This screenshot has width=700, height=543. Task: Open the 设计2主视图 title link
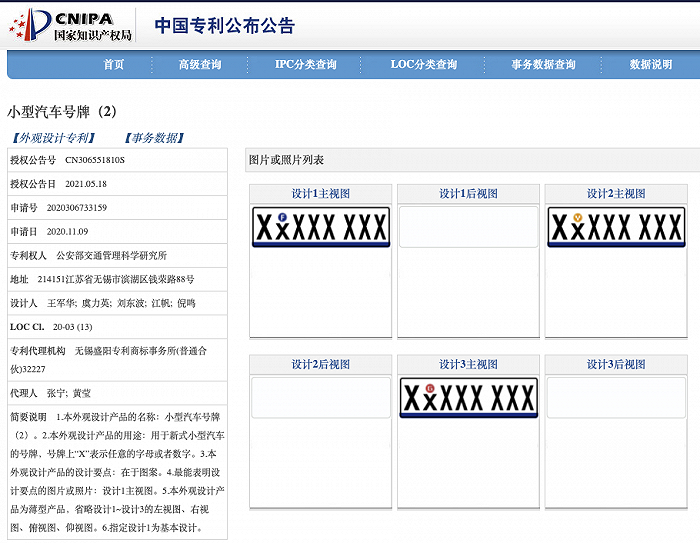coord(616,194)
